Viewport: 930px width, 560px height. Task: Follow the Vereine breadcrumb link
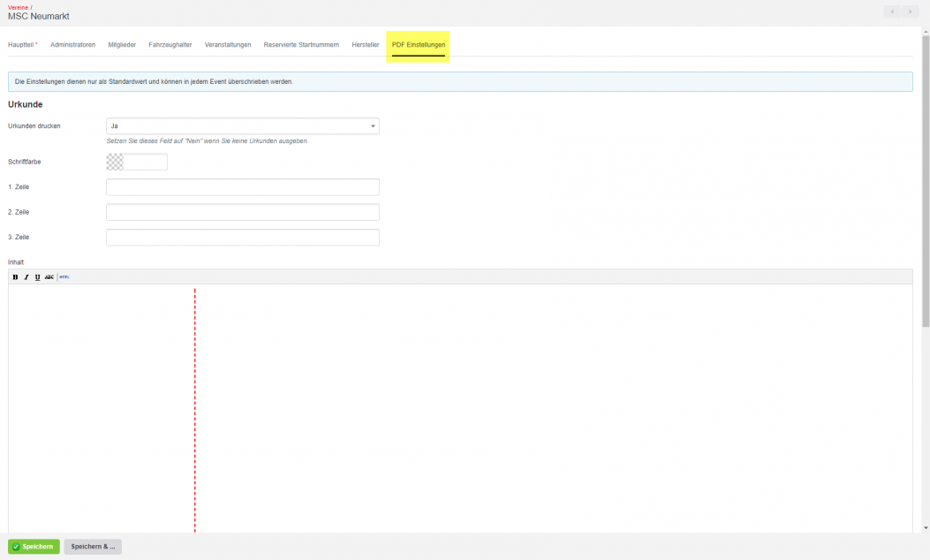click(x=18, y=7)
